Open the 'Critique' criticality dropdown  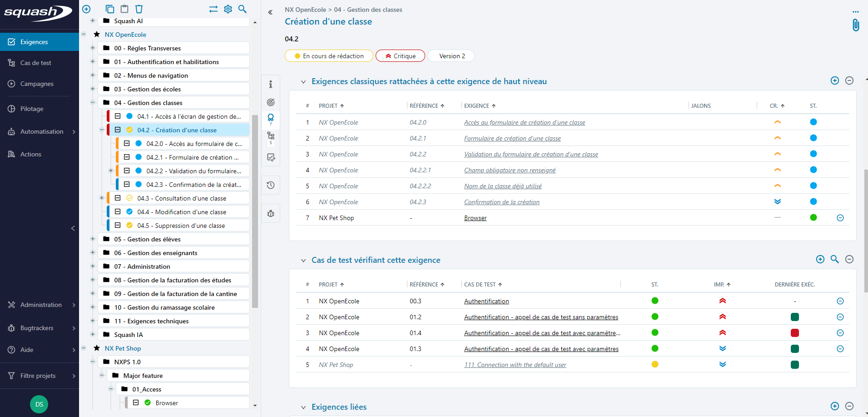pyautogui.click(x=400, y=56)
